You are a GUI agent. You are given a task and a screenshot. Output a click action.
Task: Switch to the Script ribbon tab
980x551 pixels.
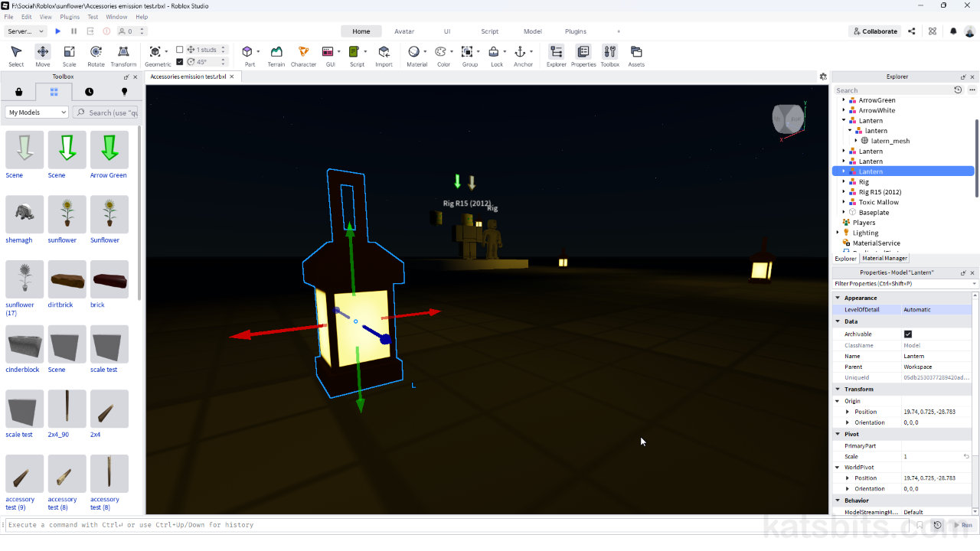point(490,31)
